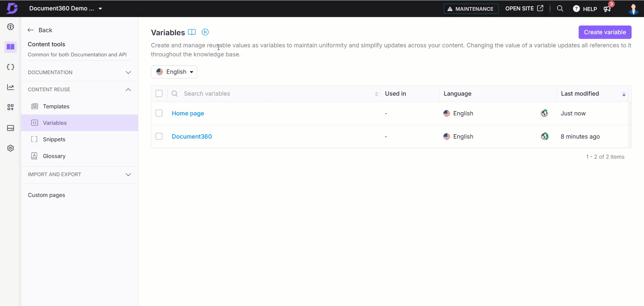The height and width of the screenshot is (306, 644).
Task: Select Variables in sidebar
Action: click(79, 123)
